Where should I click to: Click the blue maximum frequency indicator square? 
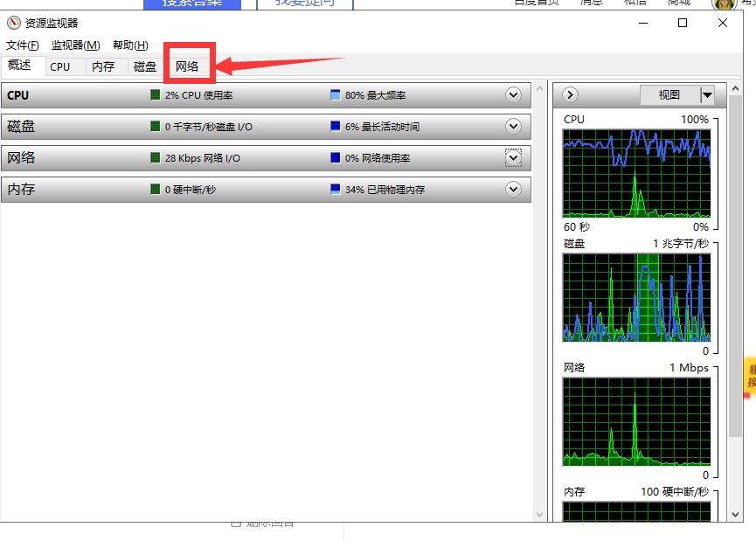pyautogui.click(x=336, y=95)
